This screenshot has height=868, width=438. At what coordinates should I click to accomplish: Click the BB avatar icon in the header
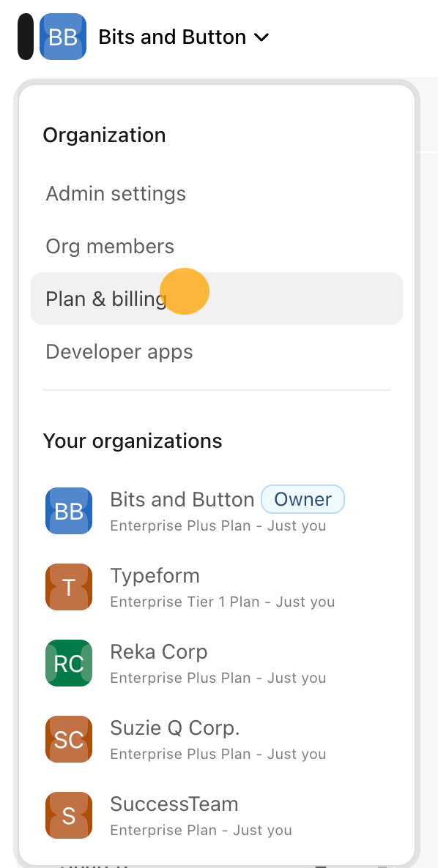tap(63, 37)
